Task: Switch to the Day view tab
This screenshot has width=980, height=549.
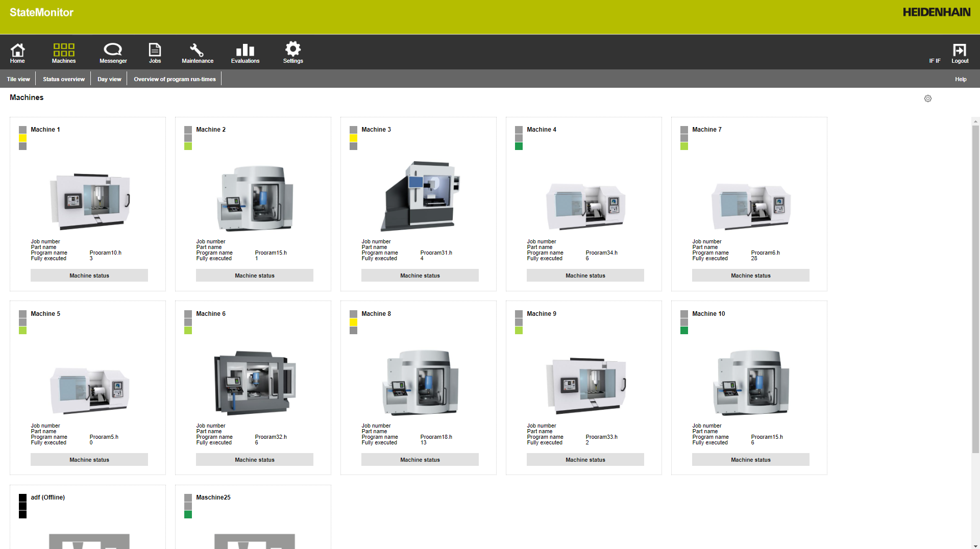Action: coord(109,79)
